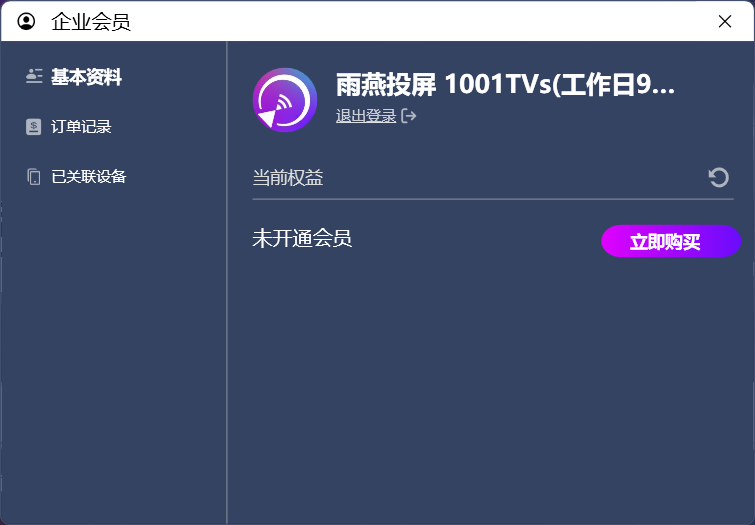Close the 企业会员 window
The image size is (755, 525).
click(725, 21)
